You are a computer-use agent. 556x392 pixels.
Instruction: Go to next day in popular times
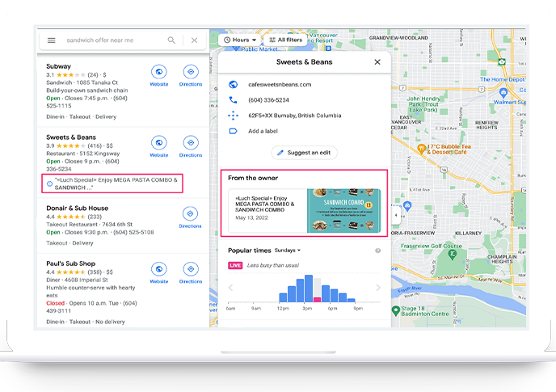tap(378, 288)
